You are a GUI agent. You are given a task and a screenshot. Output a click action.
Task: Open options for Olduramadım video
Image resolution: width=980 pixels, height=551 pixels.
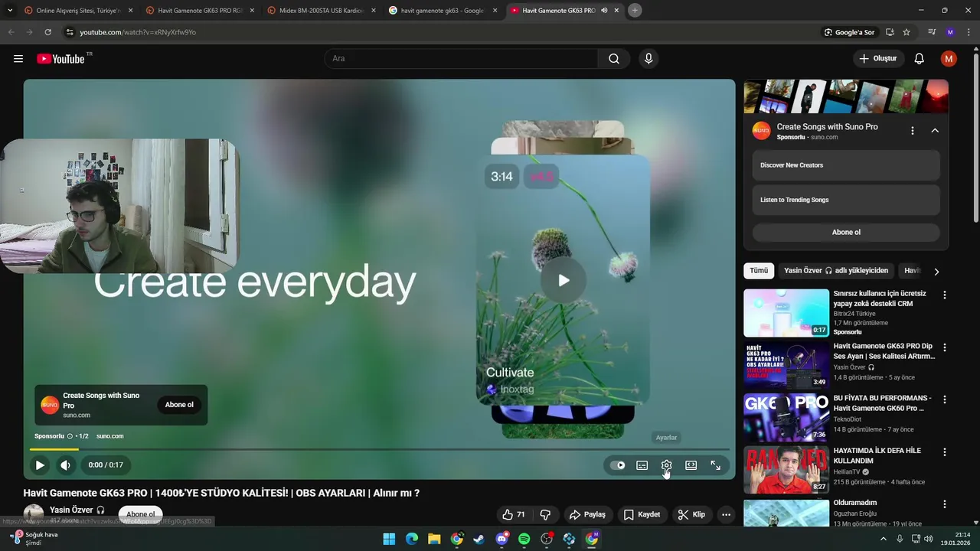(x=945, y=504)
